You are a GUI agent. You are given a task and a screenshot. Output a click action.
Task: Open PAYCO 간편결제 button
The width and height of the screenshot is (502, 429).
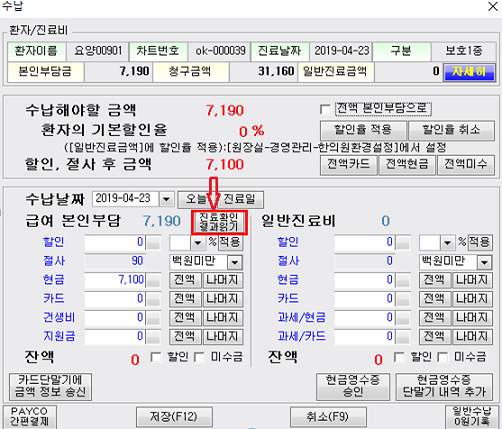coord(30,417)
